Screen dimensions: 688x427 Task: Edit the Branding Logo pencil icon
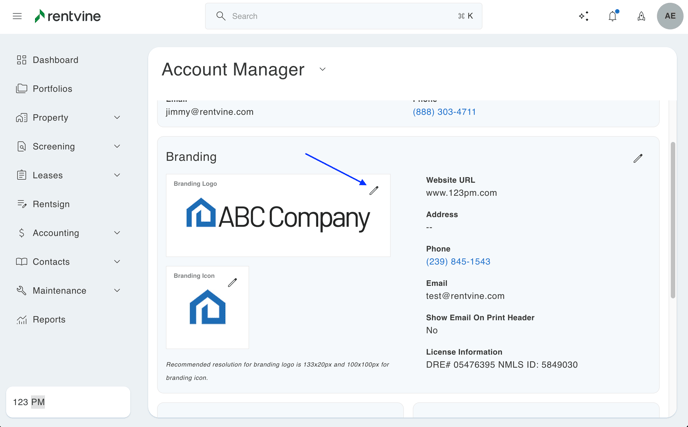(x=374, y=190)
